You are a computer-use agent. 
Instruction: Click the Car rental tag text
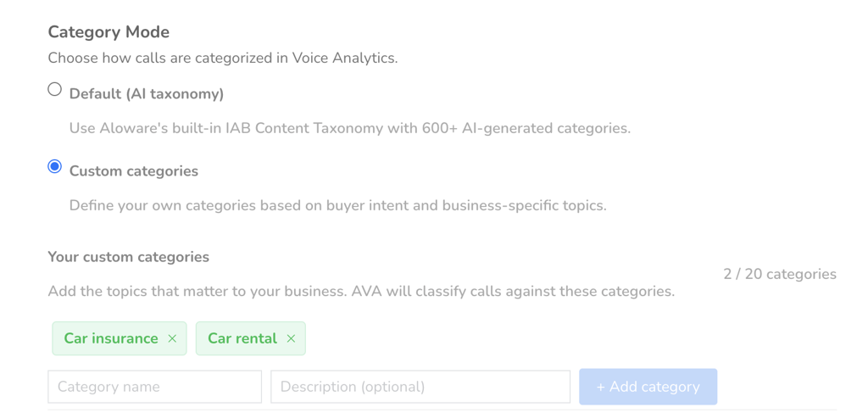[242, 338]
